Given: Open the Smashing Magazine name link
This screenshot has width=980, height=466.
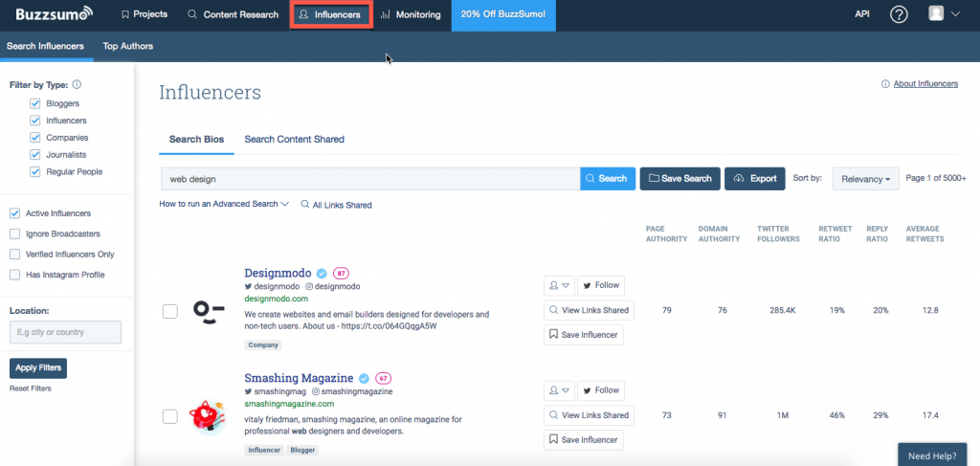Looking at the screenshot, I should click(299, 378).
